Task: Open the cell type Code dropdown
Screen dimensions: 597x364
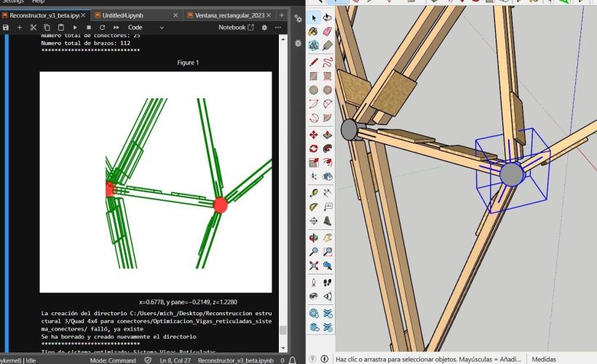Action: (x=146, y=27)
